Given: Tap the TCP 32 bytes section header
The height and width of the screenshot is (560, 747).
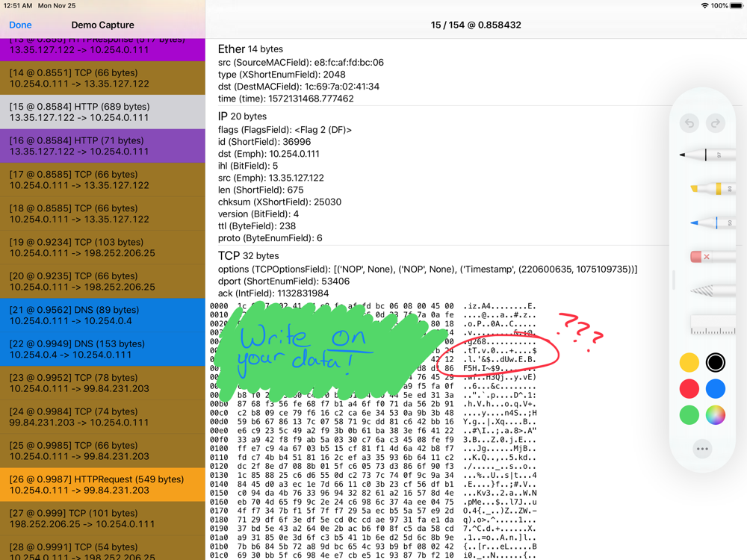Looking at the screenshot, I should click(248, 255).
